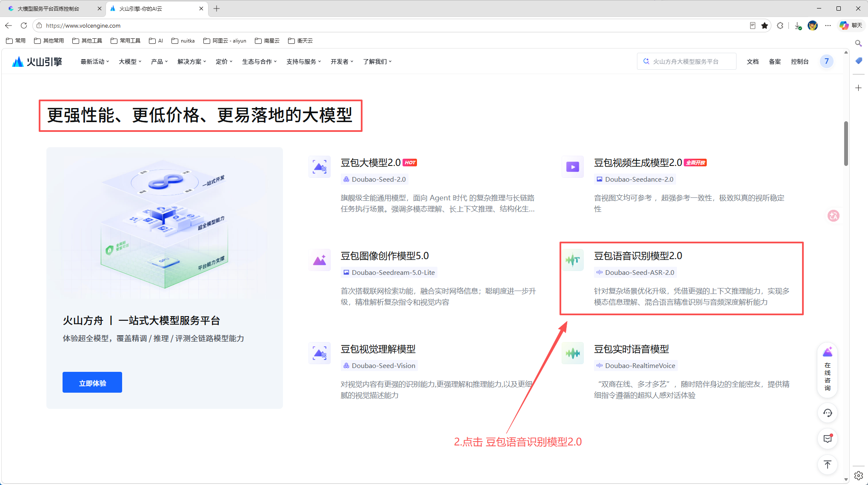Open the 常用 bookmarks folder
The image size is (868, 485).
tap(16, 41)
